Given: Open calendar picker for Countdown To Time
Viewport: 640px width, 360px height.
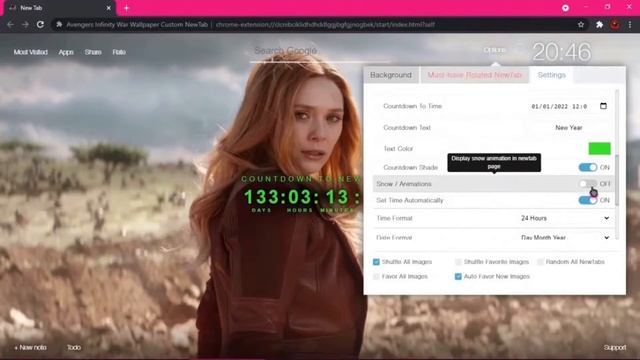Looking at the screenshot, I should coord(603,106).
